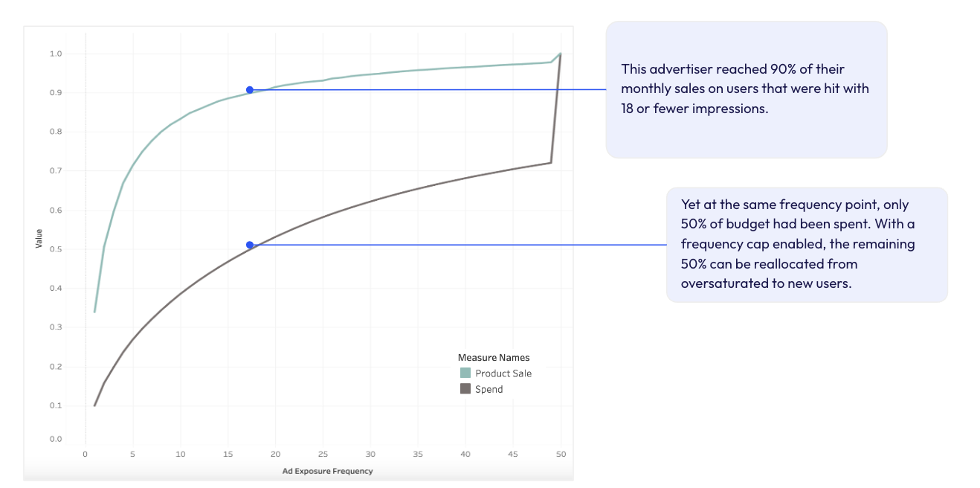The image size is (980, 488).
Task: Click the 0 tick on the frequency axis
Action: [x=86, y=454]
